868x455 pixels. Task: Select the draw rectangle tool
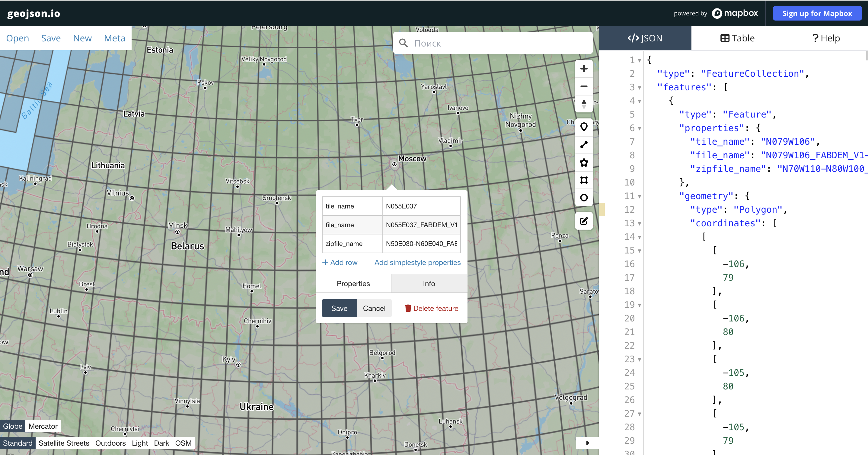tap(584, 180)
